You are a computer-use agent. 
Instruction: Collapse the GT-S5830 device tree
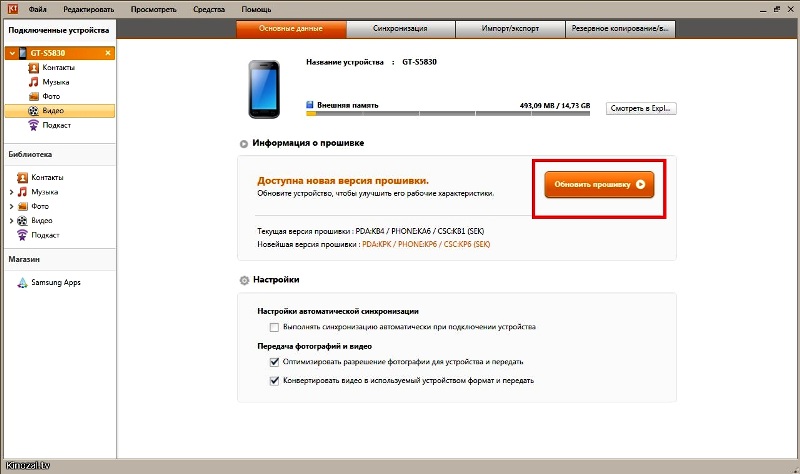12,53
